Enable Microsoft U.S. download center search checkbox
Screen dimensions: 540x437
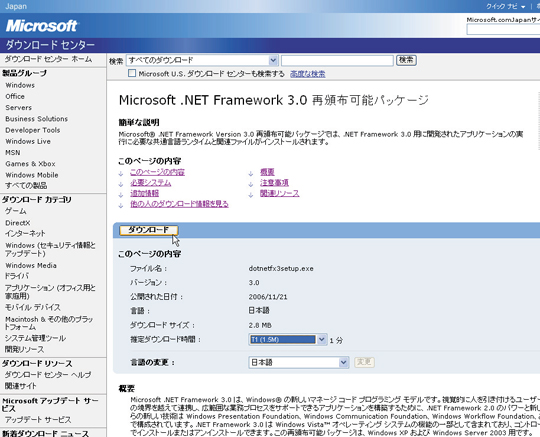click(x=132, y=73)
